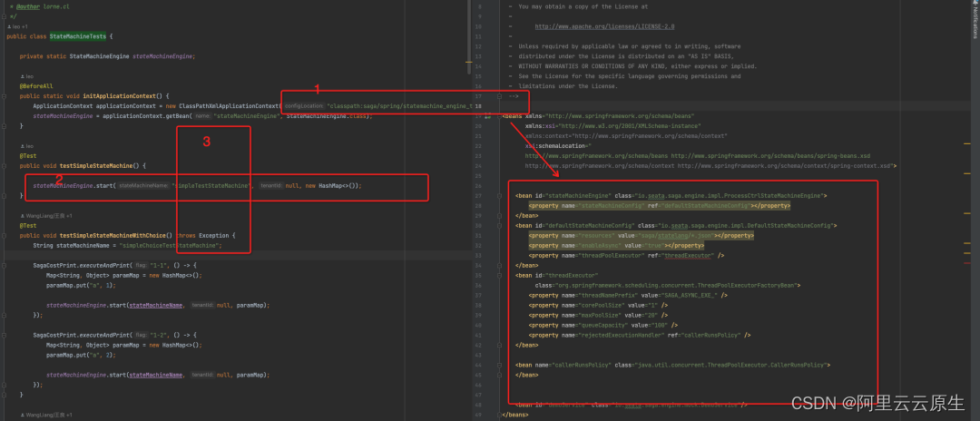
Task: Click the rejectedExecutionHandler property line
Action: [640, 335]
